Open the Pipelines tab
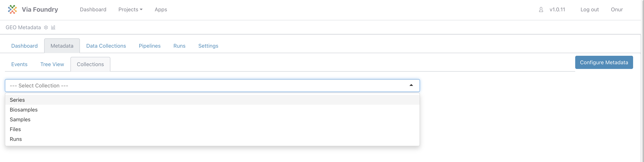Viewport: 644px width, 162px height. [x=149, y=46]
